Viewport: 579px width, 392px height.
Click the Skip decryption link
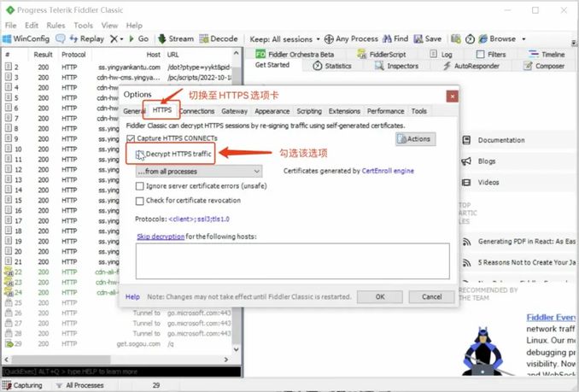point(160,236)
